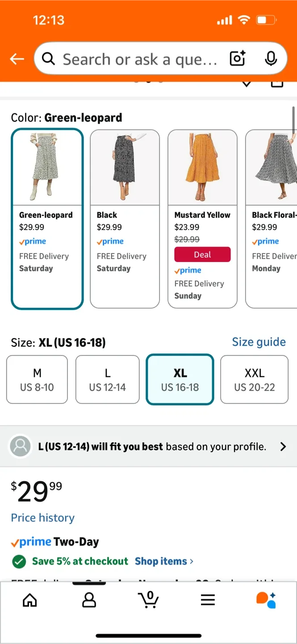
Task: Open your account profile icon
Action: [x=89, y=600]
